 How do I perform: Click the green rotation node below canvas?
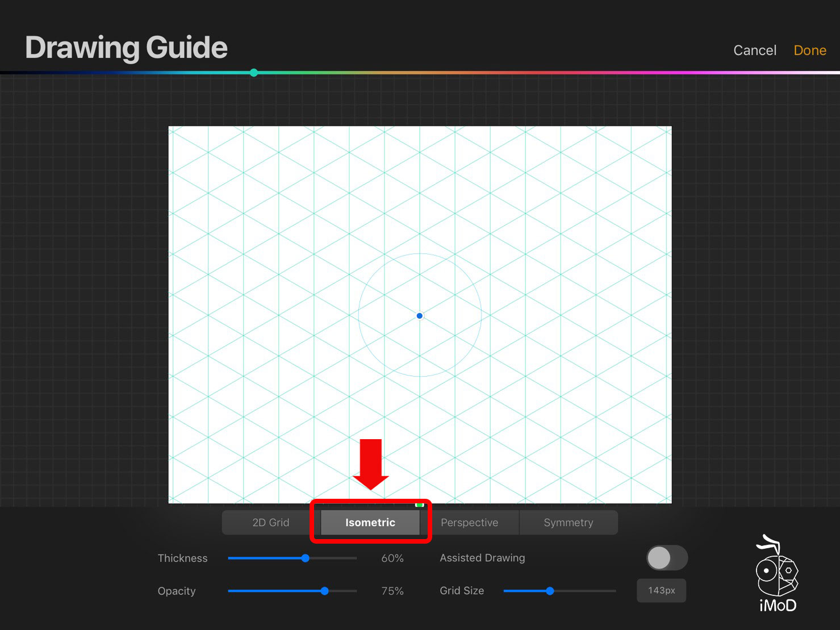(420, 504)
